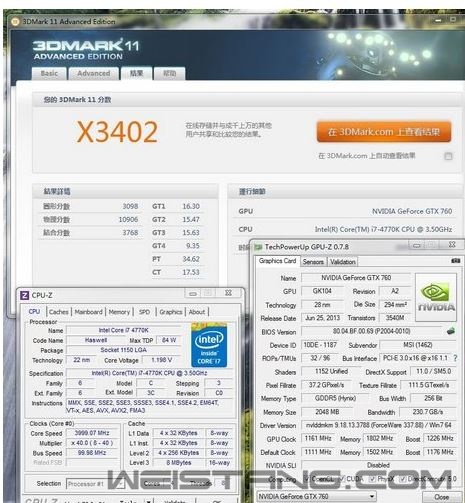Viewport: 465px width, 503px height.
Task: Click the GT1 value 16.30
Action: click(x=191, y=206)
